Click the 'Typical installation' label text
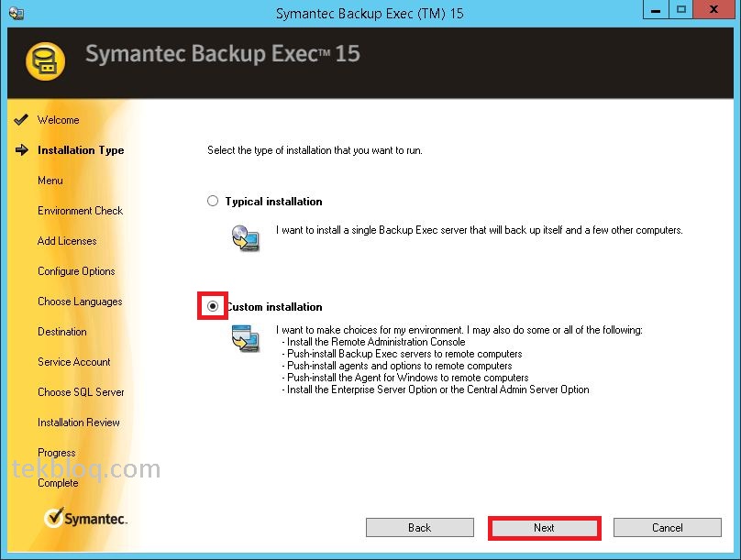Image resolution: width=741 pixels, height=560 pixels. tap(273, 202)
